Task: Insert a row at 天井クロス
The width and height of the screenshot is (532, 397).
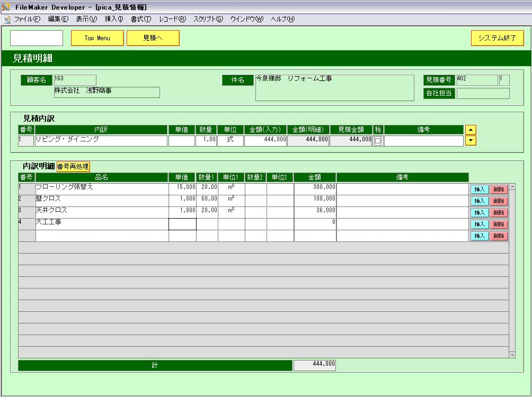Action: [x=479, y=213]
